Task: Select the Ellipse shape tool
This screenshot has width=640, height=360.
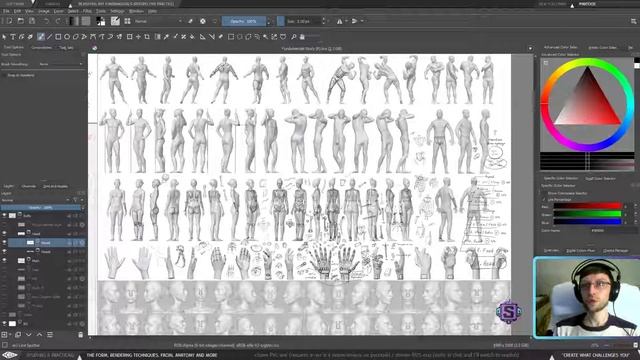Action: pyautogui.click(x=67, y=37)
